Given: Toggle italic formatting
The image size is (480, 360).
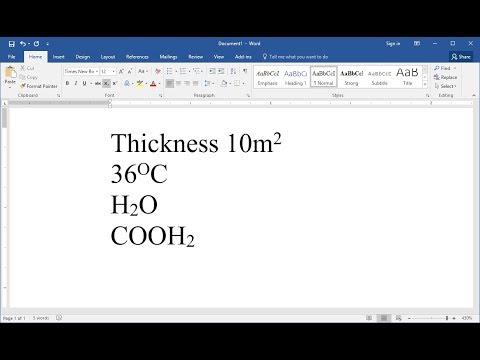Looking at the screenshot, I should 76,83.
